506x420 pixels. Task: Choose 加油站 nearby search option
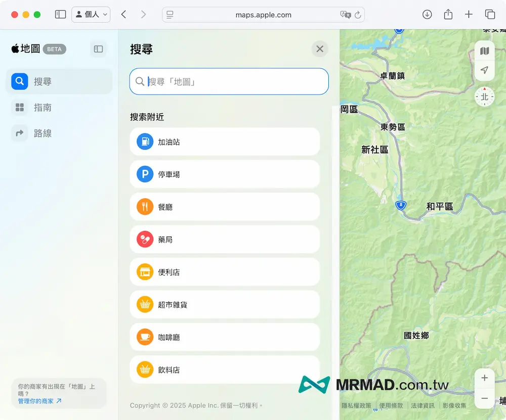(225, 142)
